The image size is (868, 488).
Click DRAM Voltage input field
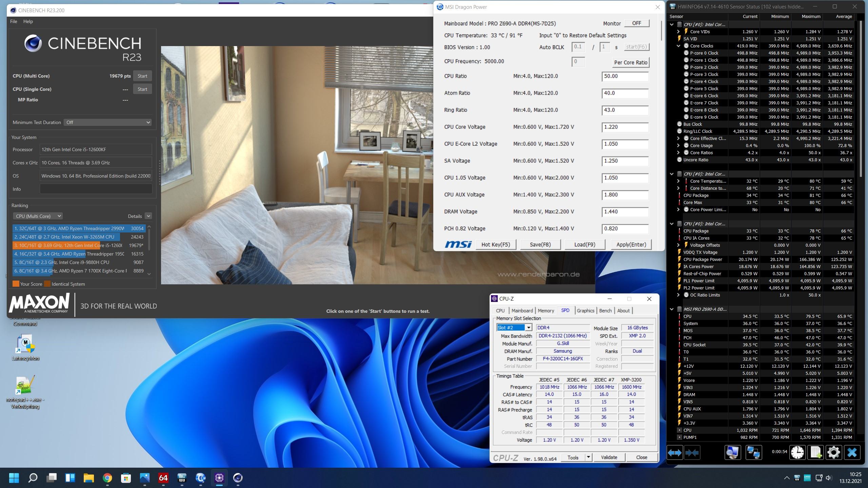[625, 212]
